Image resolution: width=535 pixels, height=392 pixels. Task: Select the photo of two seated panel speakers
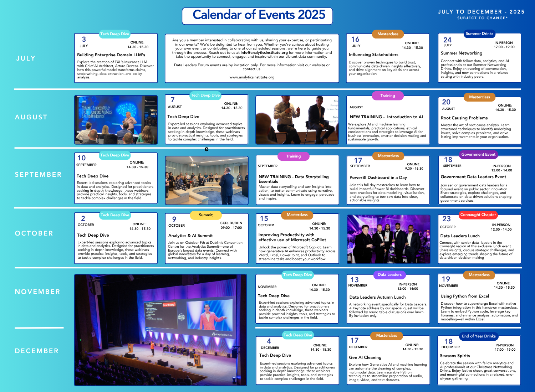(297, 120)
